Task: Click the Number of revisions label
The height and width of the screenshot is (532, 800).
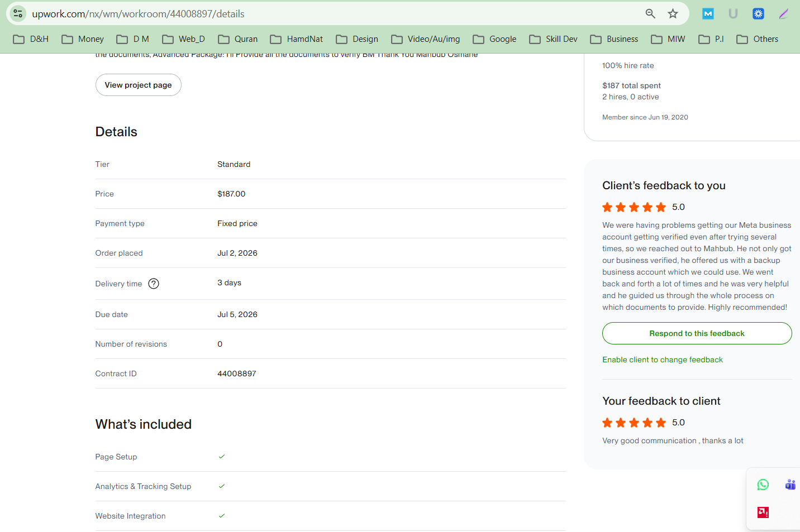Action: (131, 344)
